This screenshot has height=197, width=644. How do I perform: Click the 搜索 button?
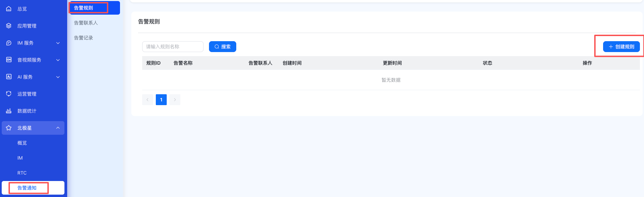[x=222, y=47]
